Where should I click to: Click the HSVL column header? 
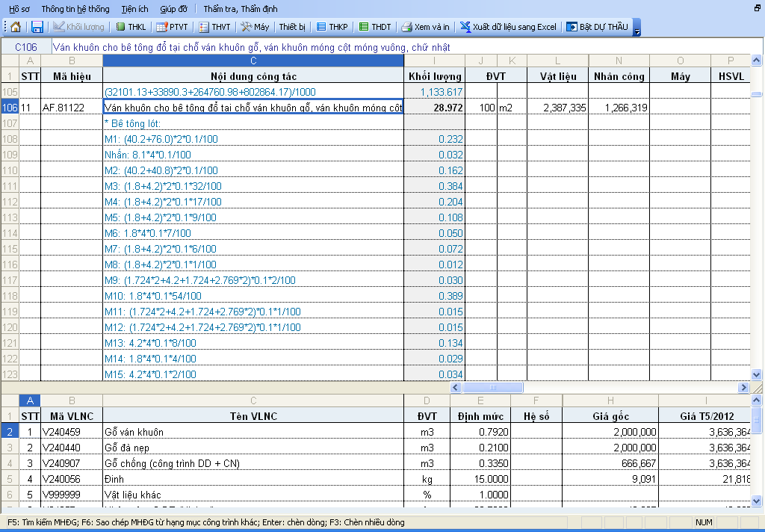731,76
